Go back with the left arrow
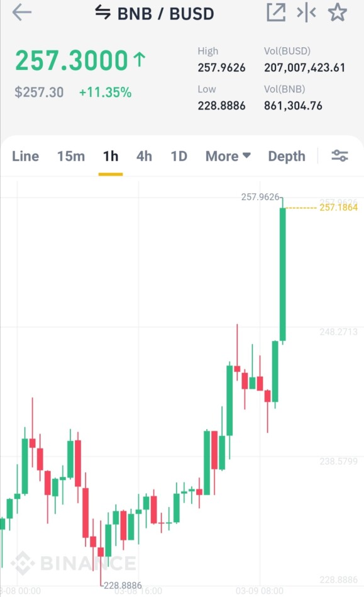Screen dimensions: 364x597 (21, 13)
